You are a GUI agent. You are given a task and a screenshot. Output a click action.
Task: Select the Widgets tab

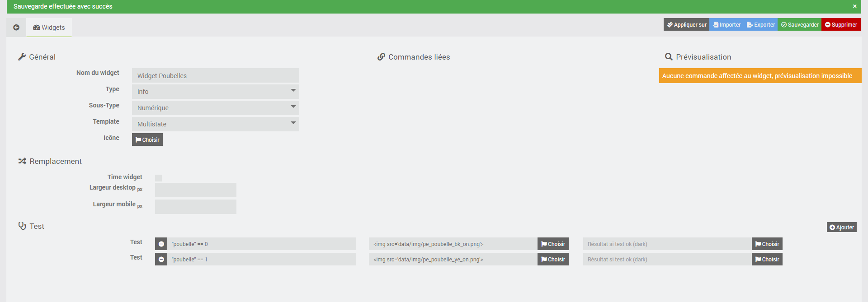(x=49, y=28)
